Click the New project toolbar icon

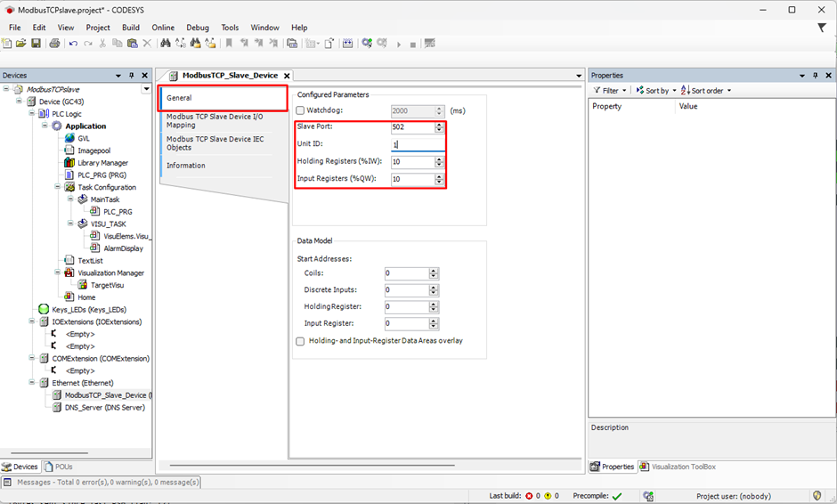point(7,44)
